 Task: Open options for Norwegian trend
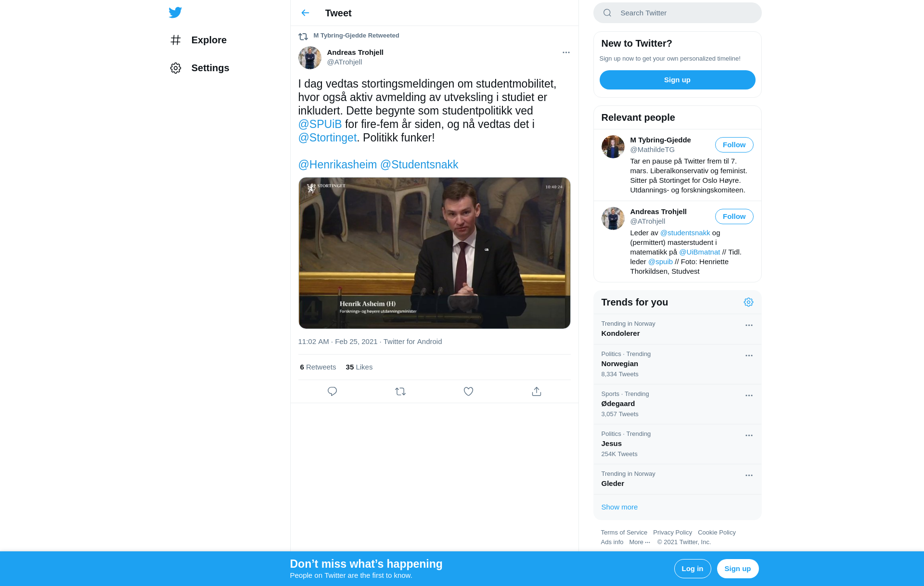[x=749, y=356]
